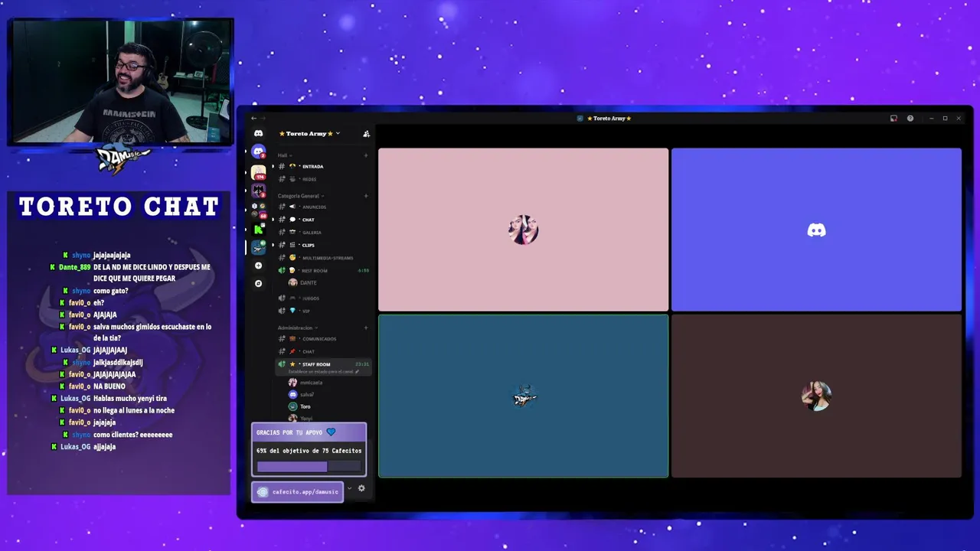The width and height of the screenshot is (980, 551).
Task: Click chat message 'NA BUENO'
Action: (109, 386)
